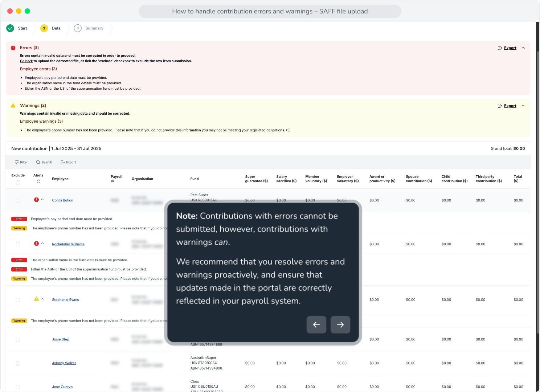540x392 pixels.
Task: Go to previous tooltip with left arrow
Action: [316, 324]
